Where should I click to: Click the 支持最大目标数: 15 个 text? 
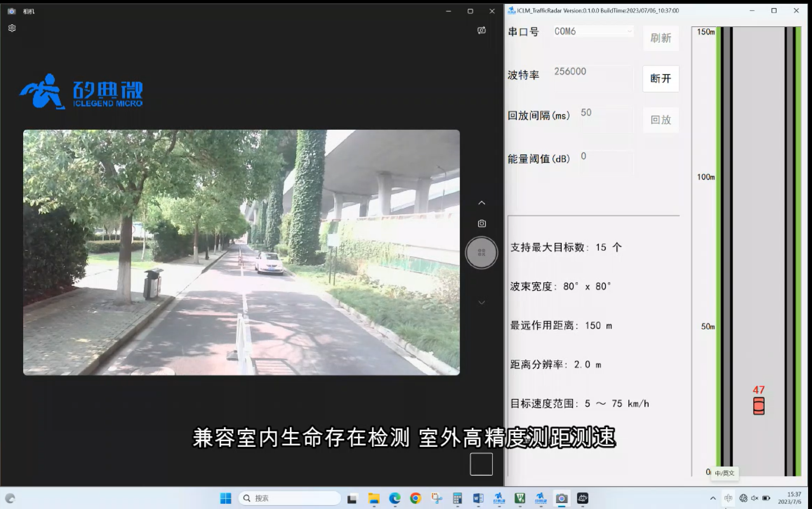tap(566, 247)
